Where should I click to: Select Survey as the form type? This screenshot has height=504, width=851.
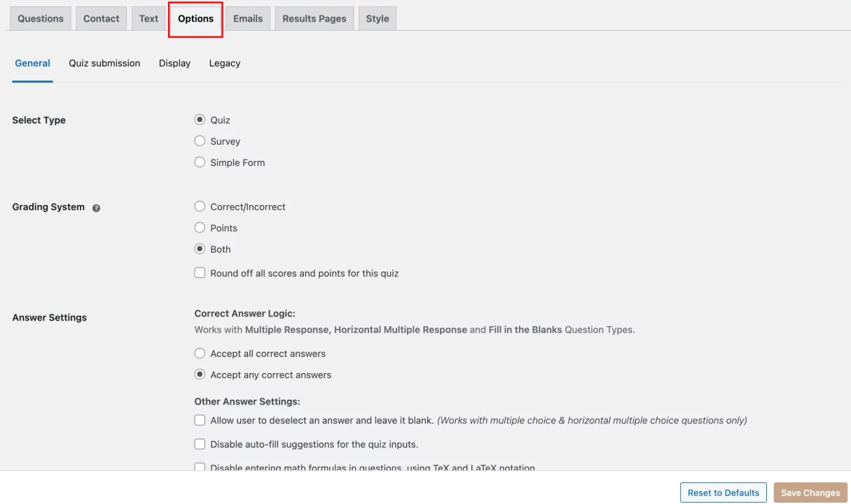(200, 141)
